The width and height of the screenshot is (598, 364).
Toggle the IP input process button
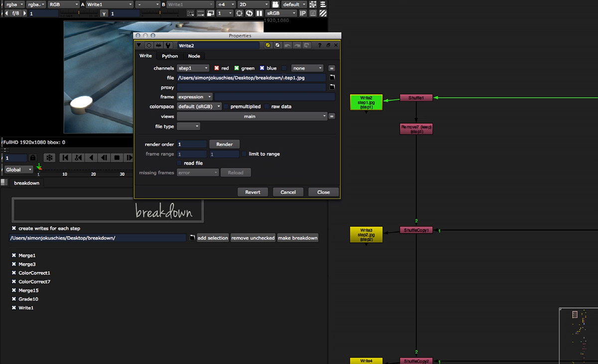(x=302, y=13)
